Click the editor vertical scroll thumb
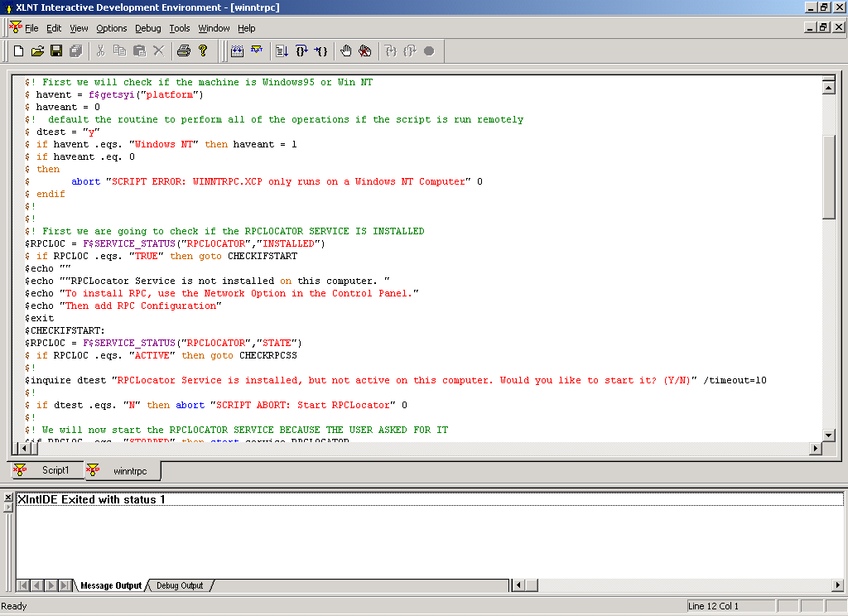The width and height of the screenshot is (848, 616). 828,177
